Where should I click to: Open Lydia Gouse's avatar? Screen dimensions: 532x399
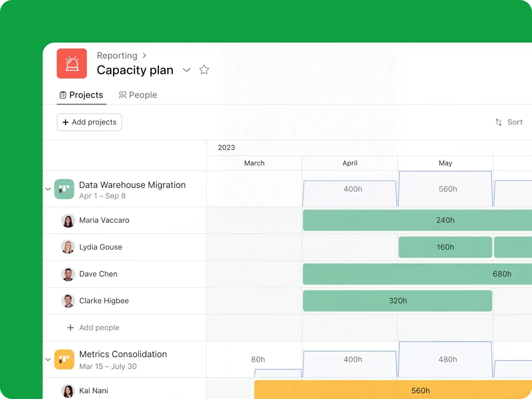[68, 247]
